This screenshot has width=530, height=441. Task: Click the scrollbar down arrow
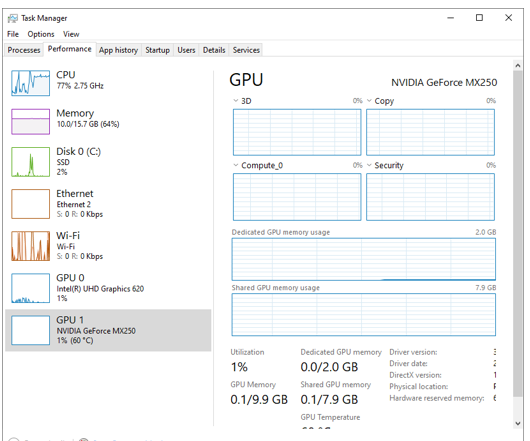(518, 423)
